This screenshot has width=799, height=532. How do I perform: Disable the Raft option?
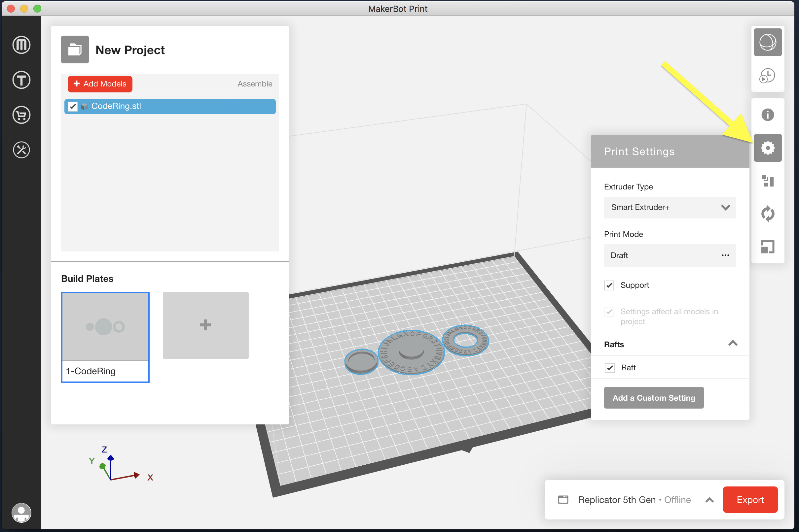click(x=610, y=367)
